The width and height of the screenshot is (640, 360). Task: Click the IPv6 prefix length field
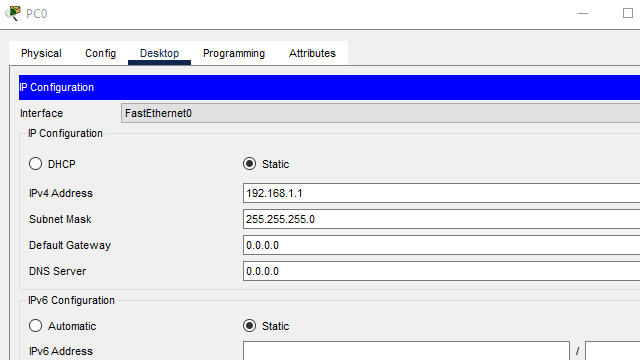tap(612, 351)
